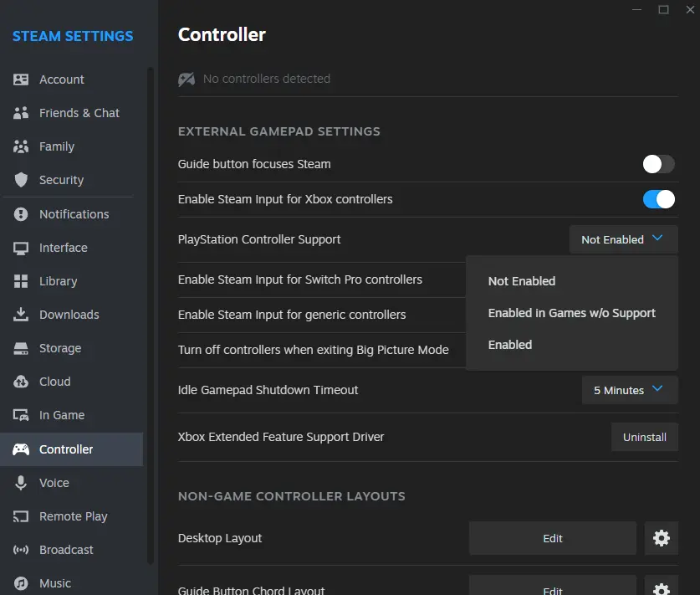Click the Controller gamepad icon in sidebar
The height and width of the screenshot is (595, 700).
point(21,449)
